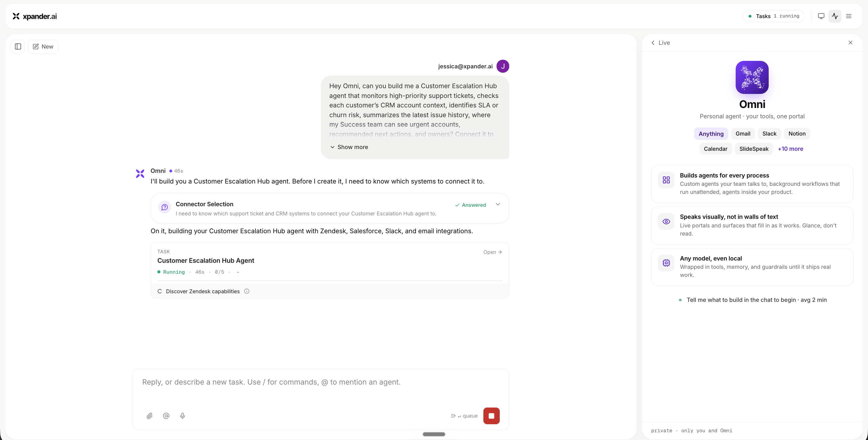The height and width of the screenshot is (440, 868).
Task: Click the eye icon beside Speaks visually
Action: [x=666, y=221]
